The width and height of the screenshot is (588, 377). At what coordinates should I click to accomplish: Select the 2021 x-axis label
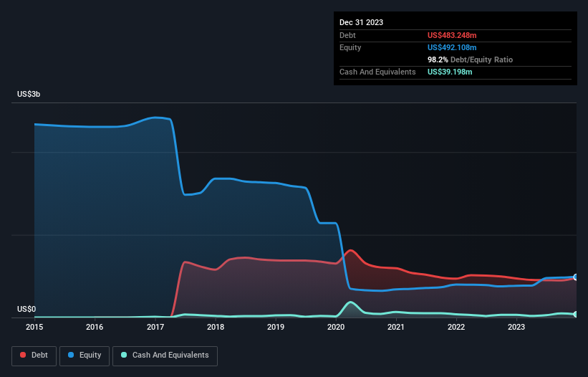(x=396, y=327)
